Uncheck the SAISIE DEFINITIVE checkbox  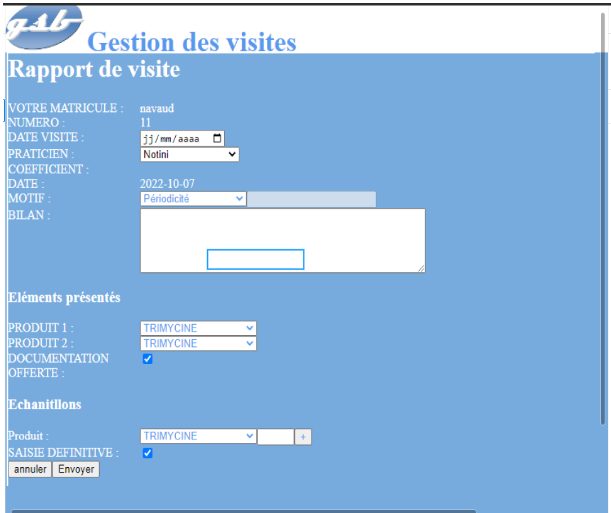tap(148, 453)
